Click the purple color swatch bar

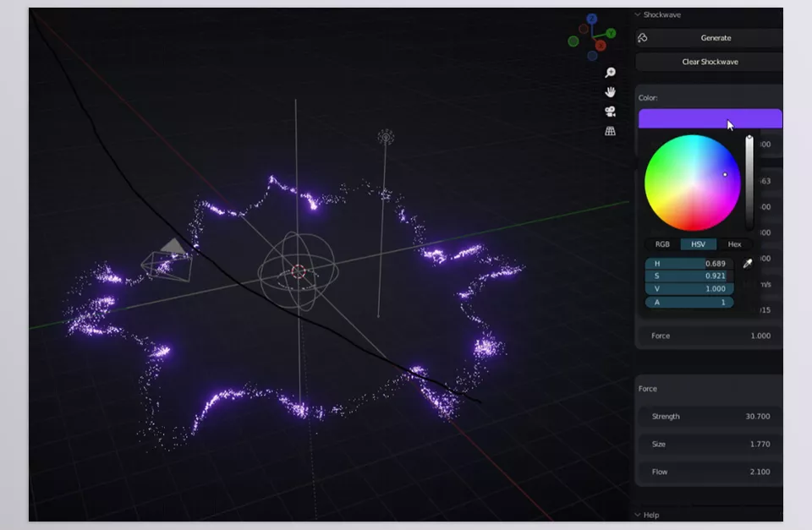pyautogui.click(x=709, y=118)
